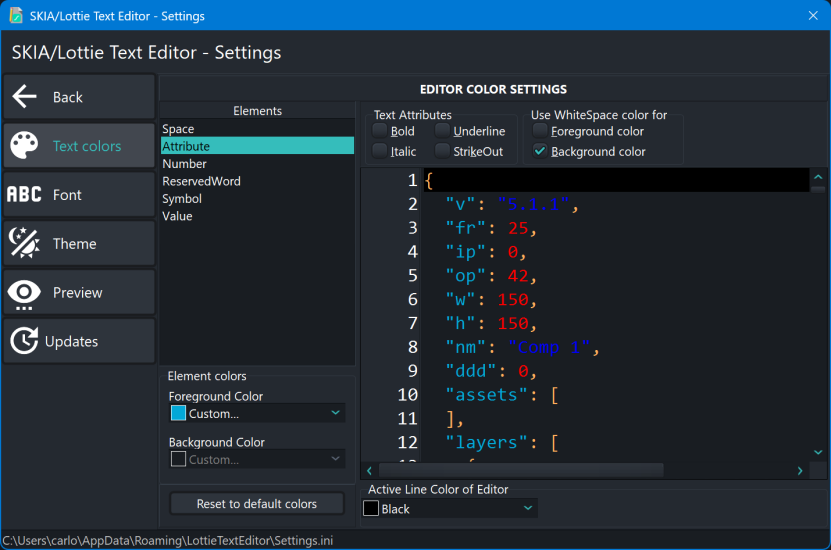Go Back from settings
The image size is (831, 550).
pyautogui.click(x=79, y=97)
